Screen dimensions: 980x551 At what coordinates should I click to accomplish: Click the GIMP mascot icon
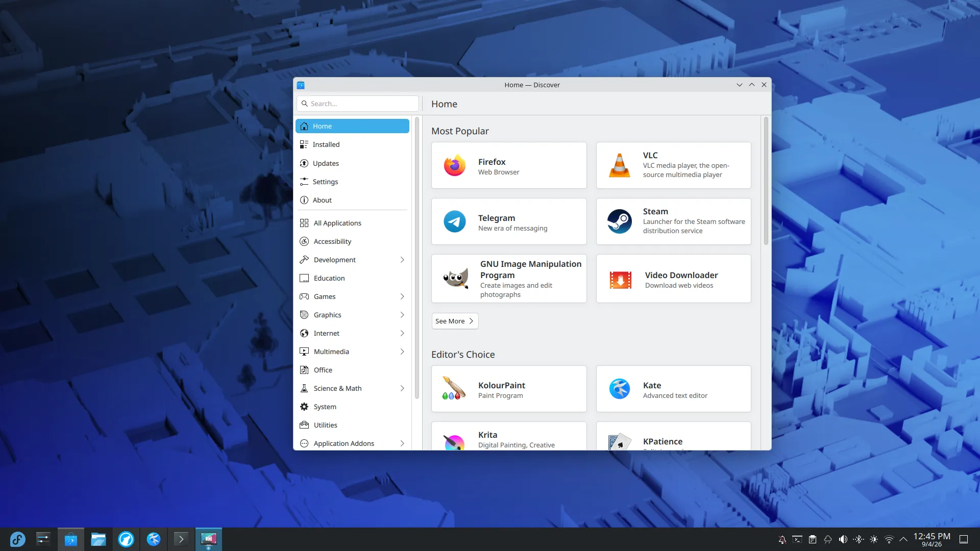coord(455,279)
